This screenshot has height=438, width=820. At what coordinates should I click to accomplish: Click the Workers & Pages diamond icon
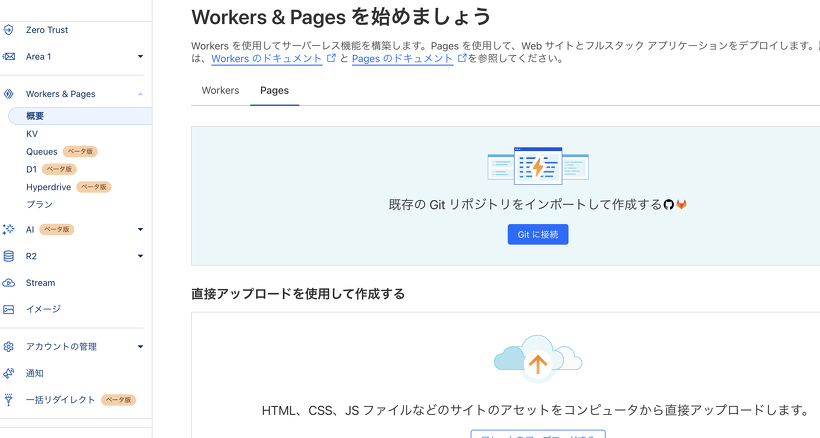point(8,94)
